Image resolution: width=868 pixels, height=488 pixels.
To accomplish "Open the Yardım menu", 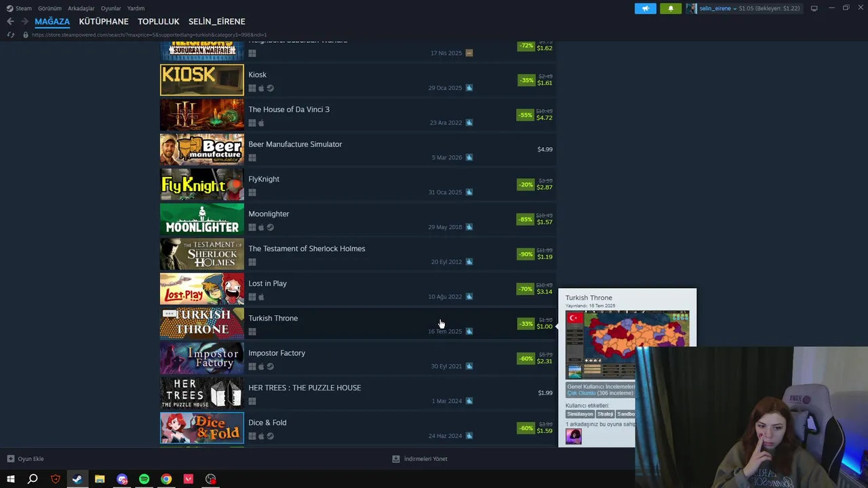I will (136, 8).
